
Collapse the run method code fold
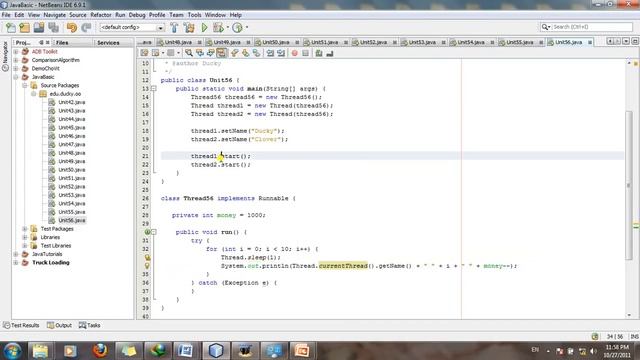click(154, 232)
